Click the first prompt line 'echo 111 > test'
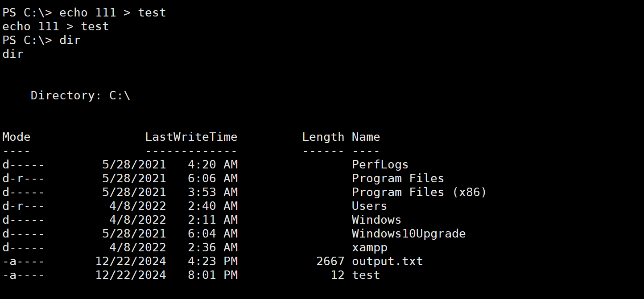Viewport: 644px width, 299px height. [x=112, y=12]
